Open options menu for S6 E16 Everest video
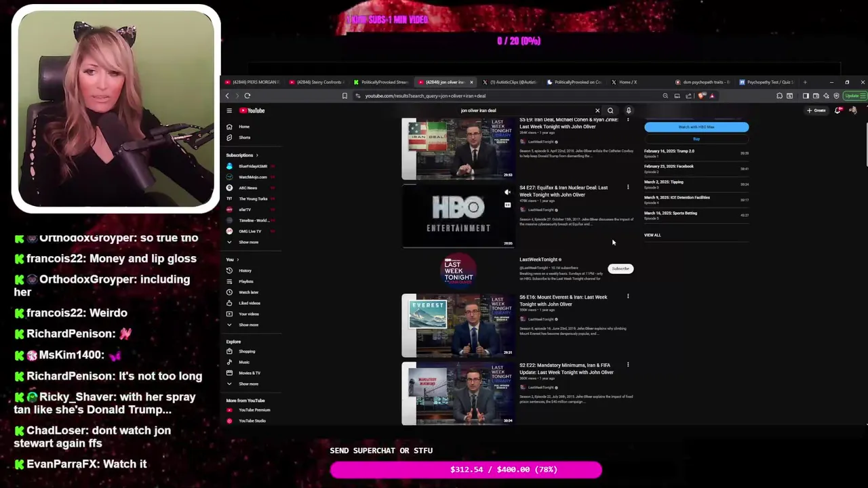Viewport: 868px width, 488px height. coord(628,296)
